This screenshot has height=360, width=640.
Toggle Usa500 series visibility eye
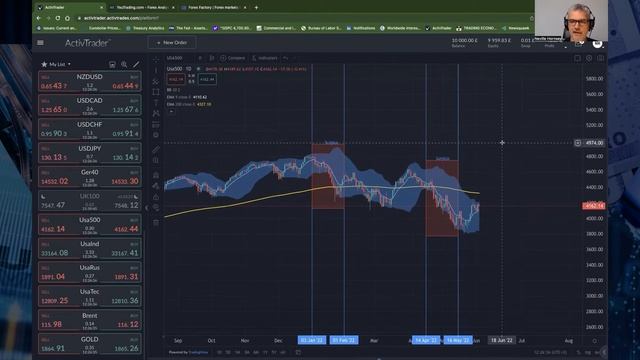[x=199, y=69]
